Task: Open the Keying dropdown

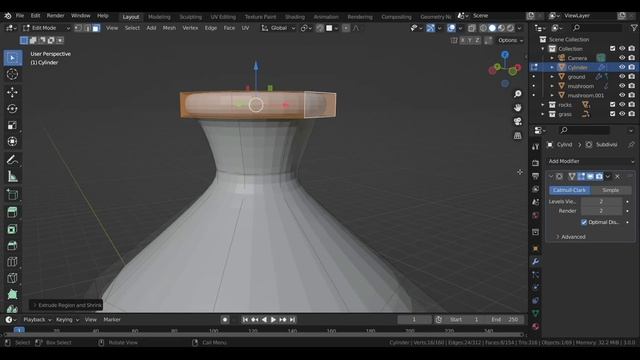Action: click(x=67, y=320)
